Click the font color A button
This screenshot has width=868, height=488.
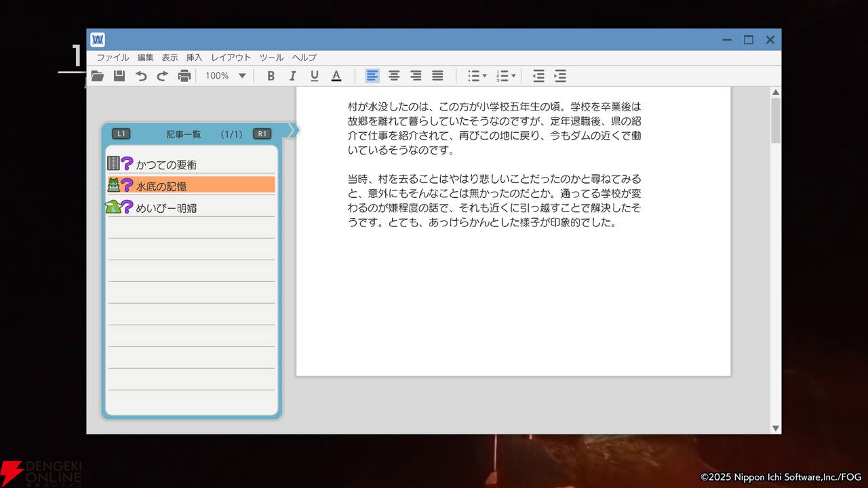[336, 76]
